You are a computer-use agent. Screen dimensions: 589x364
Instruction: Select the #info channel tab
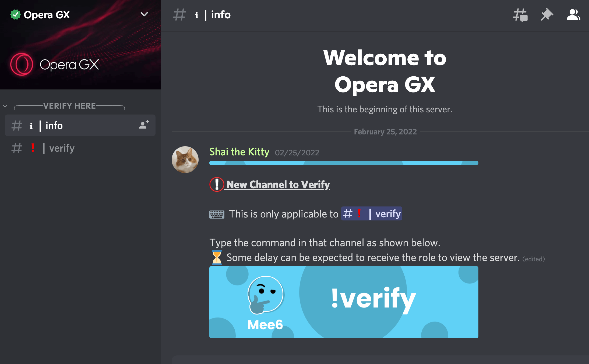pos(80,125)
